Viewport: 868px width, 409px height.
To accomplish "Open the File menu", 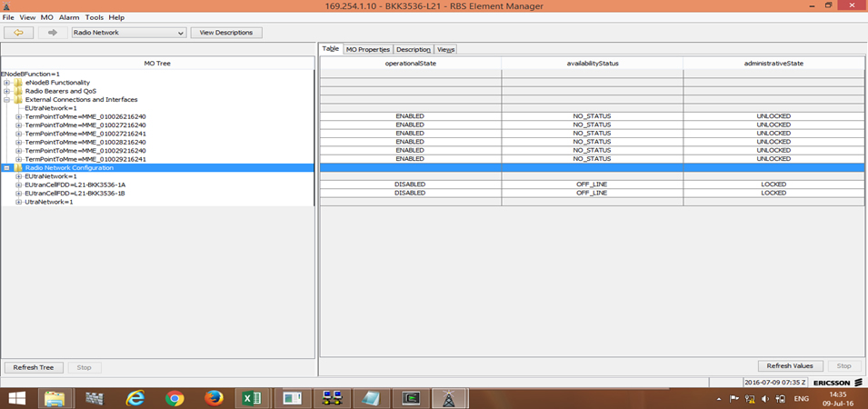I will [x=8, y=17].
